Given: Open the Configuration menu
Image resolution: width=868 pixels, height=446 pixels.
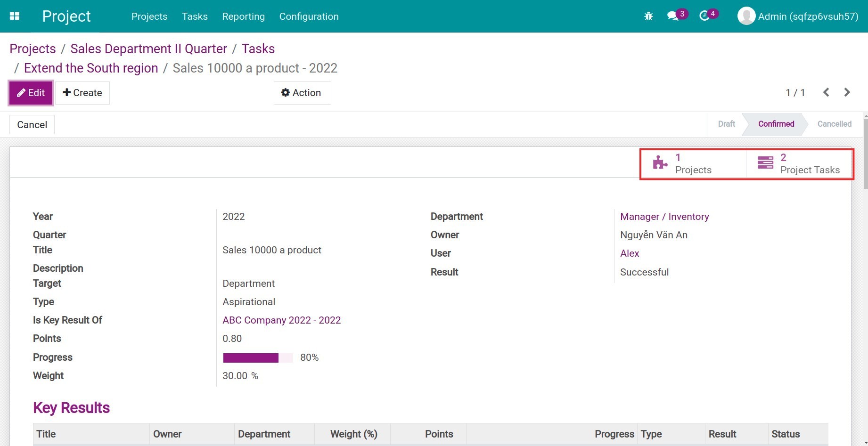Looking at the screenshot, I should 309,16.
